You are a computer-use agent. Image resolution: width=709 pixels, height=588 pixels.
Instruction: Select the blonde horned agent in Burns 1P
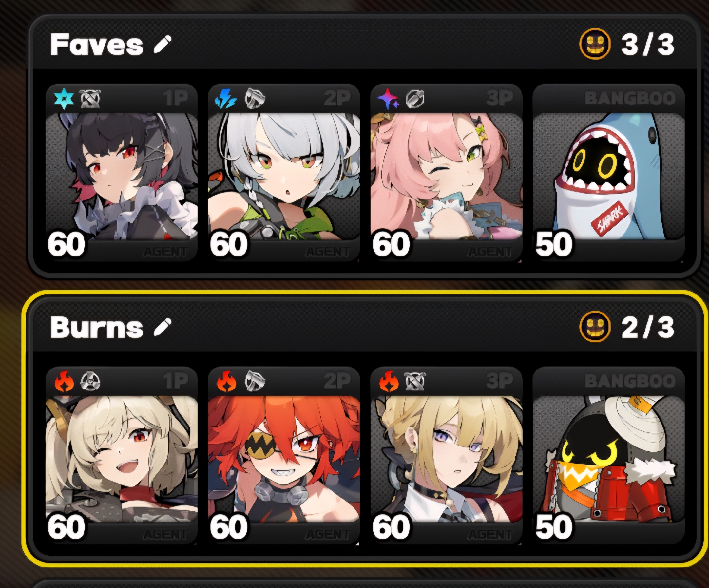pos(122,459)
